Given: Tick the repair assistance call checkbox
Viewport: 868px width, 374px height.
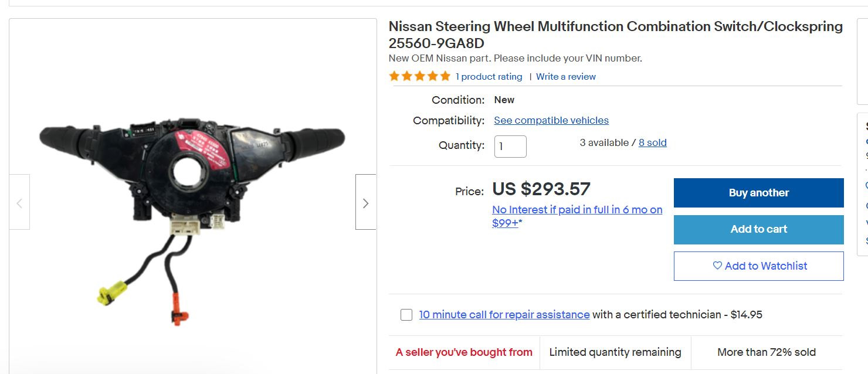Looking at the screenshot, I should click(x=406, y=315).
